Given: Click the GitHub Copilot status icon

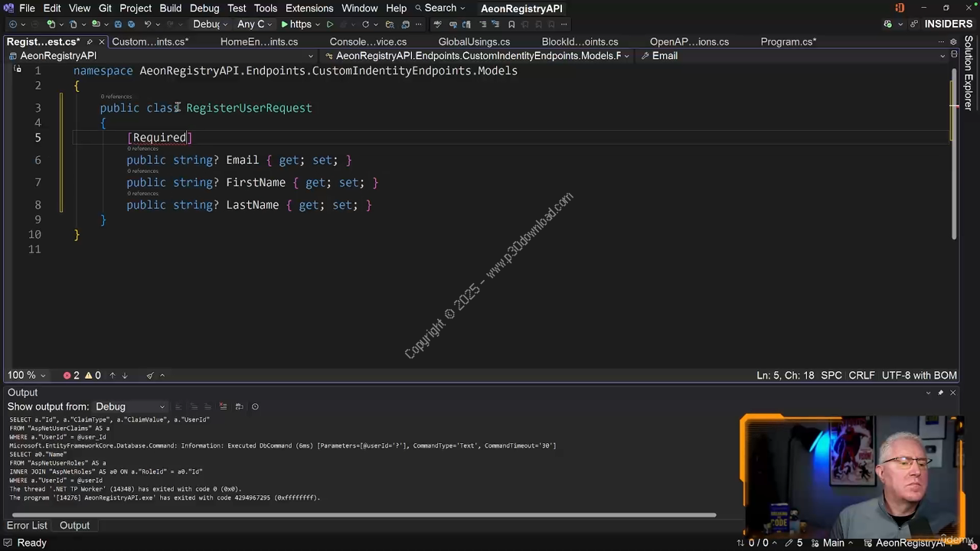Looking at the screenshot, I should [x=888, y=24].
